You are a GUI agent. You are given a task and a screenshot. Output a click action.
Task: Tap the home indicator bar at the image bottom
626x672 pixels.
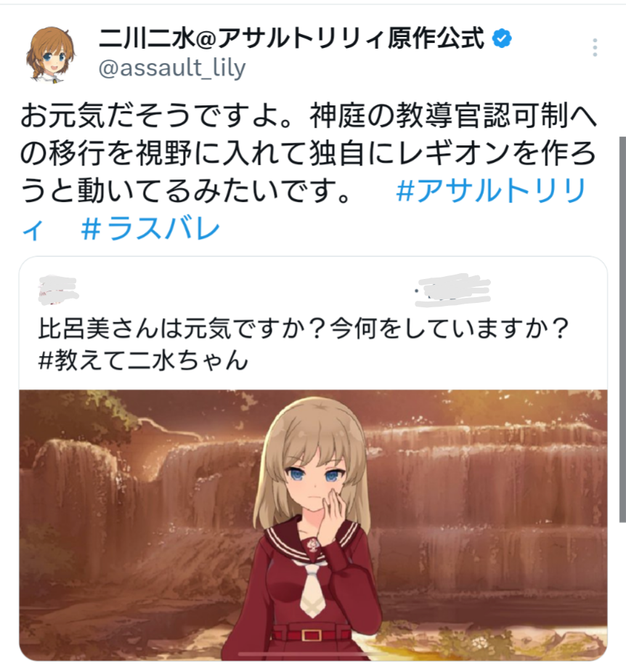(x=313, y=655)
